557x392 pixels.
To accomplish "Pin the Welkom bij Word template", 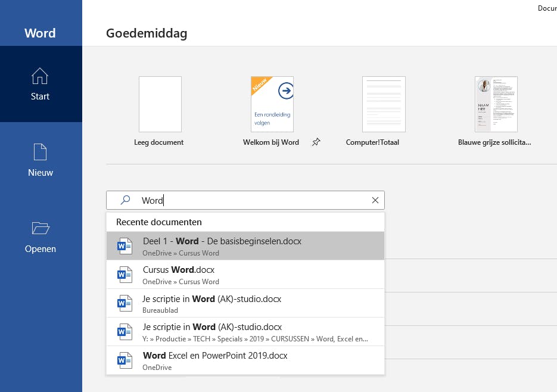I will [x=316, y=142].
